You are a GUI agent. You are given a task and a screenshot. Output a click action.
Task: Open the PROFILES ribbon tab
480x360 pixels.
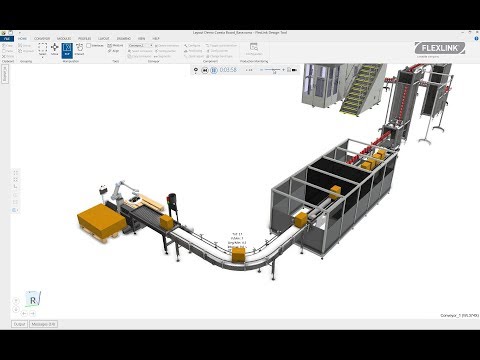point(84,39)
